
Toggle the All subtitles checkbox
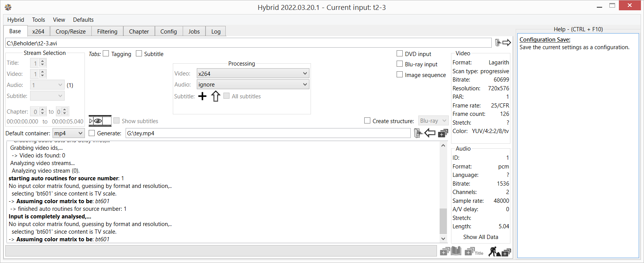pyautogui.click(x=226, y=96)
